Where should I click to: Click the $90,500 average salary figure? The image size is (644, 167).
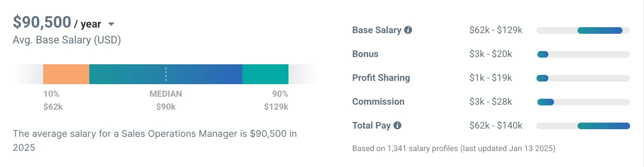tap(42, 23)
